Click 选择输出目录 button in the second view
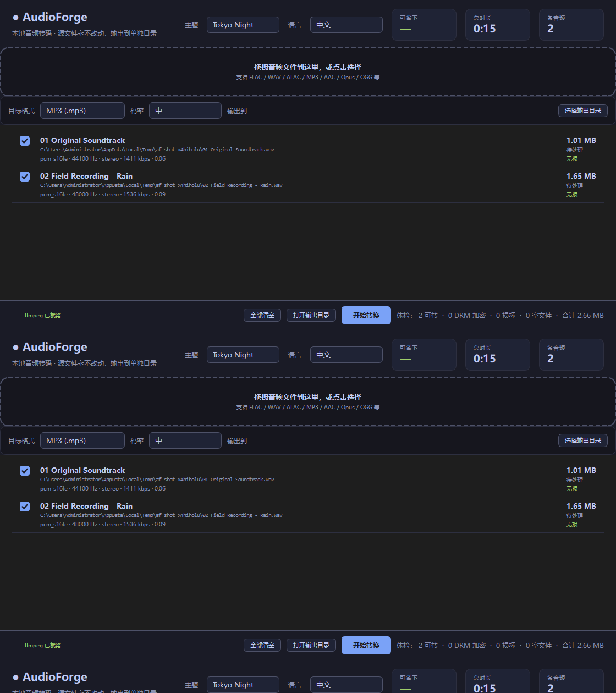This screenshot has width=616, height=693. pyautogui.click(x=583, y=441)
